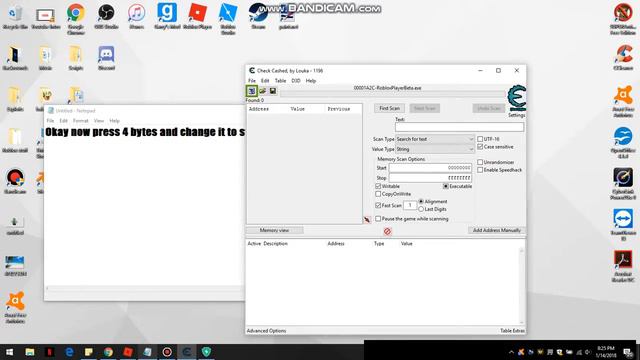
Task: Check Pause the game while scanning
Action: (x=378, y=219)
